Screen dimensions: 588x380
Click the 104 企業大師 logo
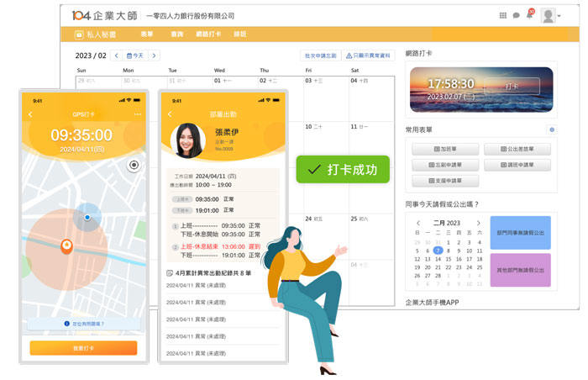[x=105, y=16]
